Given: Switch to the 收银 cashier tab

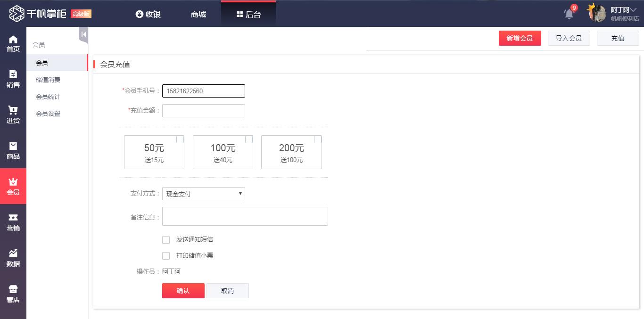Looking at the screenshot, I should 148,14.
